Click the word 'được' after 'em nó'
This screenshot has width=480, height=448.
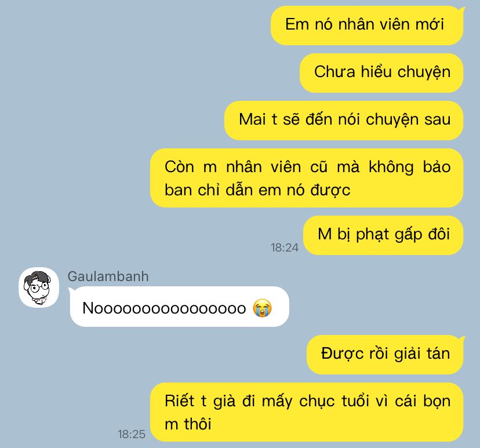coord(330,190)
